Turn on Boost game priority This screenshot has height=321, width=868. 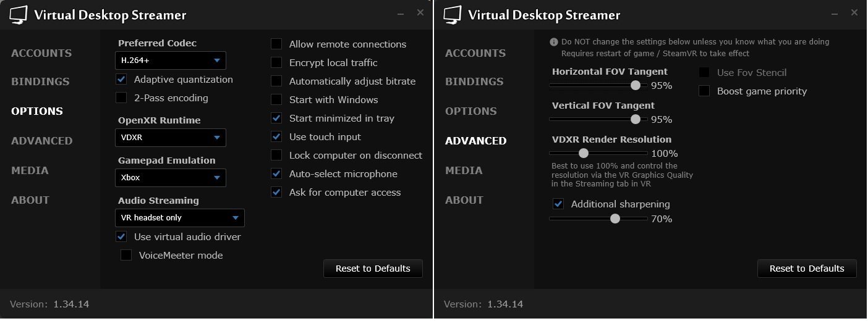[704, 91]
